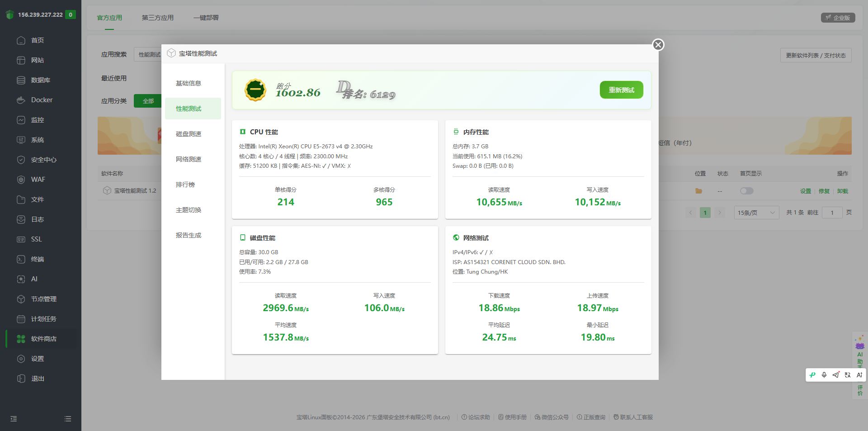The width and height of the screenshot is (868, 431).
Task: Toggle 首页显示 switch for 宝塔性能测试
Action: pos(746,191)
